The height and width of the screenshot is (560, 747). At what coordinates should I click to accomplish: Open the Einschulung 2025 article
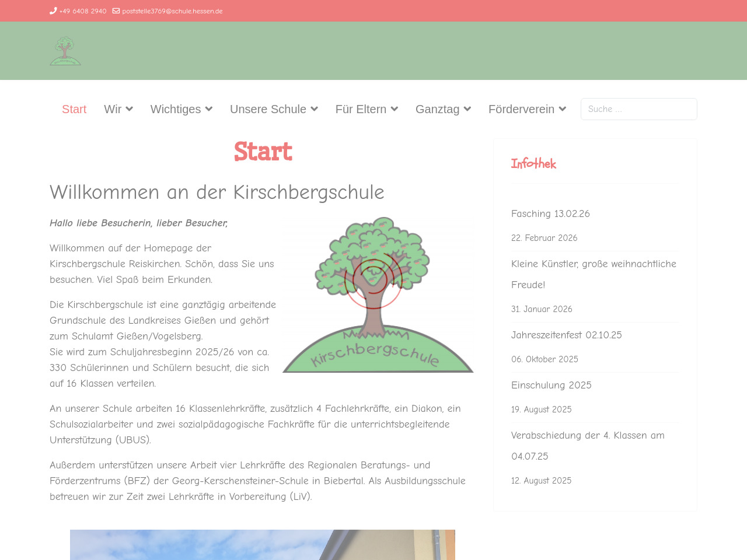click(x=551, y=385)
